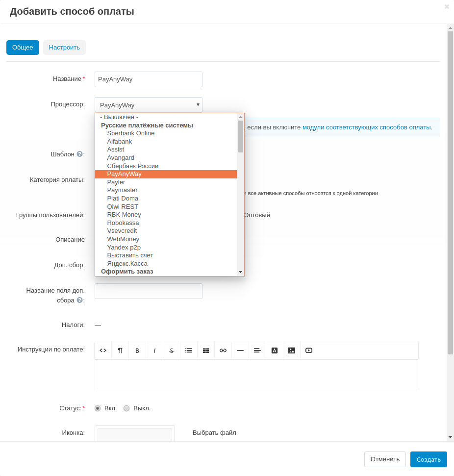Click the Название text field
This screenshot has width=454, height=476.
click(148, 79)
